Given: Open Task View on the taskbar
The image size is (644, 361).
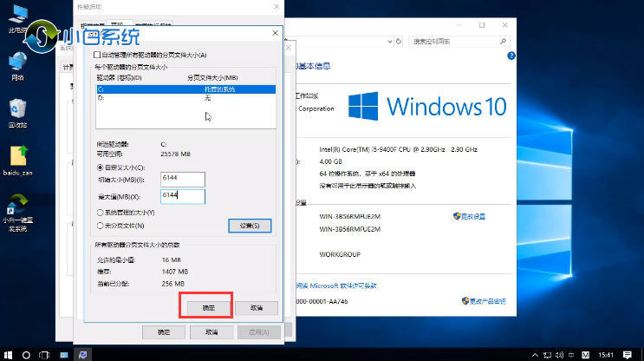Looking at the screenshot, I should (x=44, y=355).
